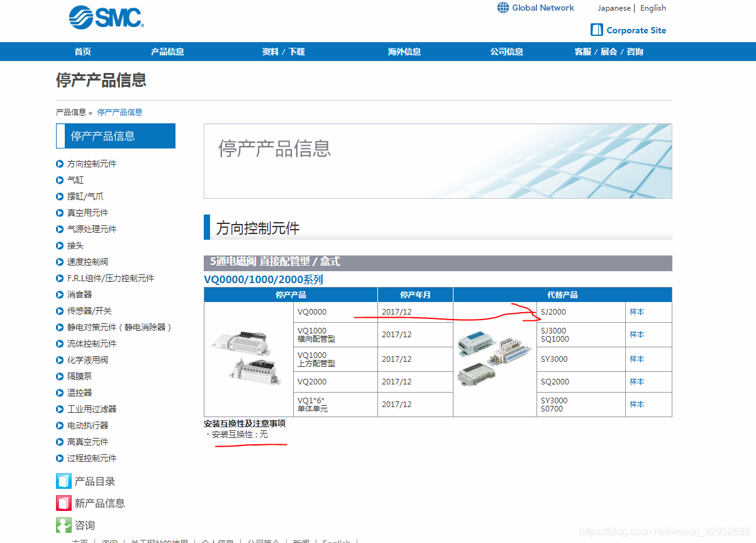Open 工业用过滤器 sidebar category
The width and height of the screenshot is (756, 543).
[x=92, y=409]
